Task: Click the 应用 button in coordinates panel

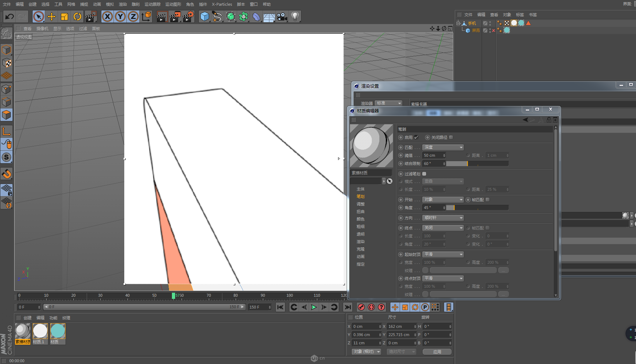Action: (437, 352)
